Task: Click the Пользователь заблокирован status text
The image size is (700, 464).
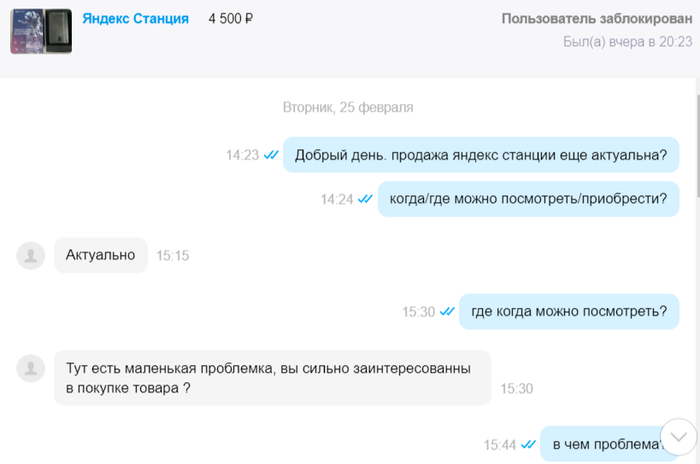Action: [x=596, y=19]
